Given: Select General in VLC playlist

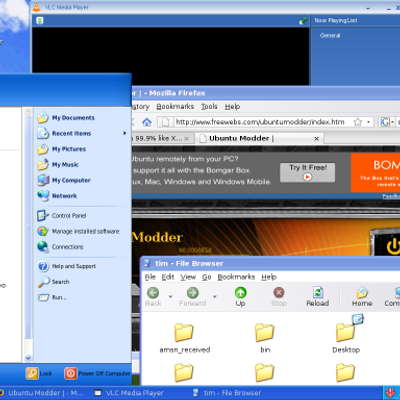Looking at the screenshot, I should pos(330,35).
